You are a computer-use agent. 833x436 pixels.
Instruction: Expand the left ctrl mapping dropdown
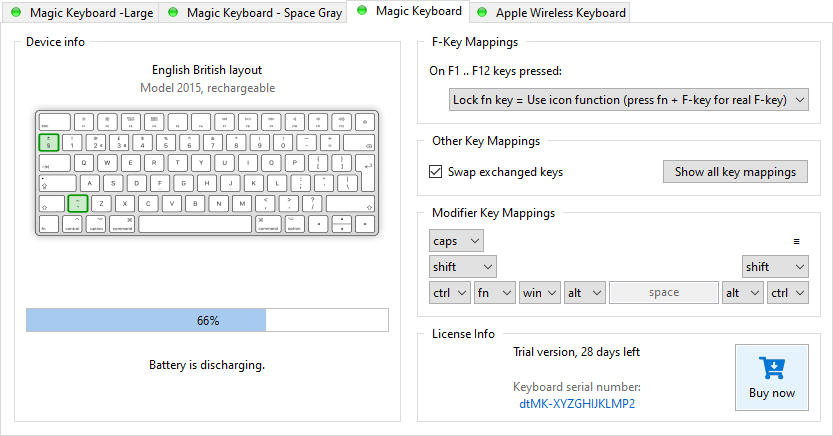pyautogui.click(x=449, y=293)
